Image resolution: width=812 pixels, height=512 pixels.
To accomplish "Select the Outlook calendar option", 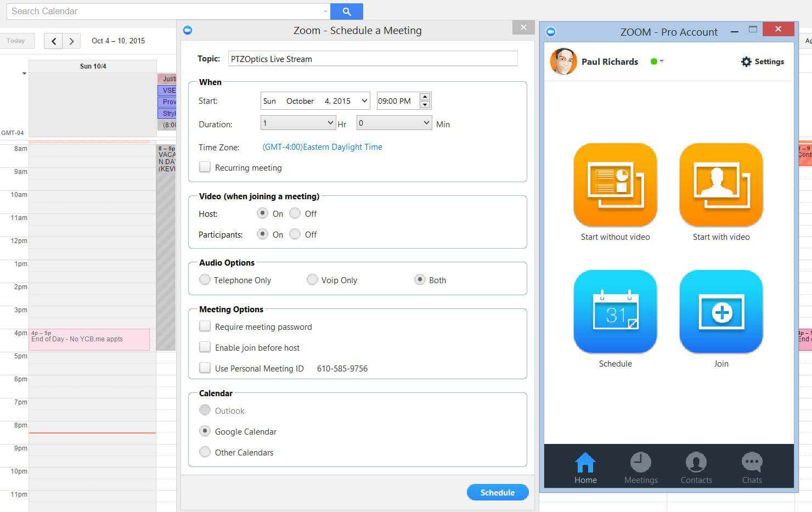I will 205,410.
